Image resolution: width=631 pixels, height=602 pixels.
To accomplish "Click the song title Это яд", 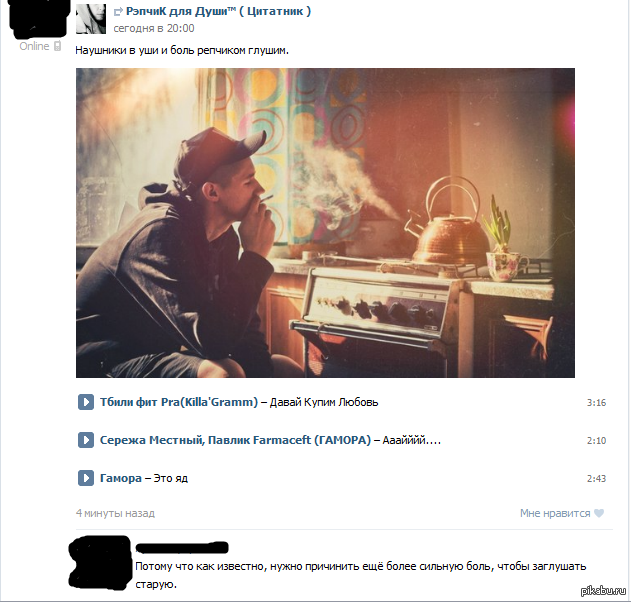I will tap(171, 478).
